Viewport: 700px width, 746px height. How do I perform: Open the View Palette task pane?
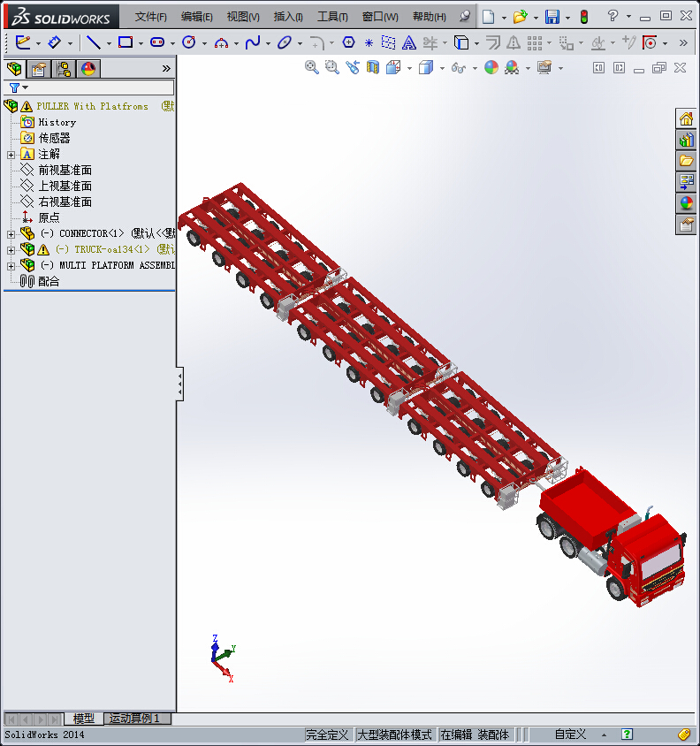tap(686, 182)
